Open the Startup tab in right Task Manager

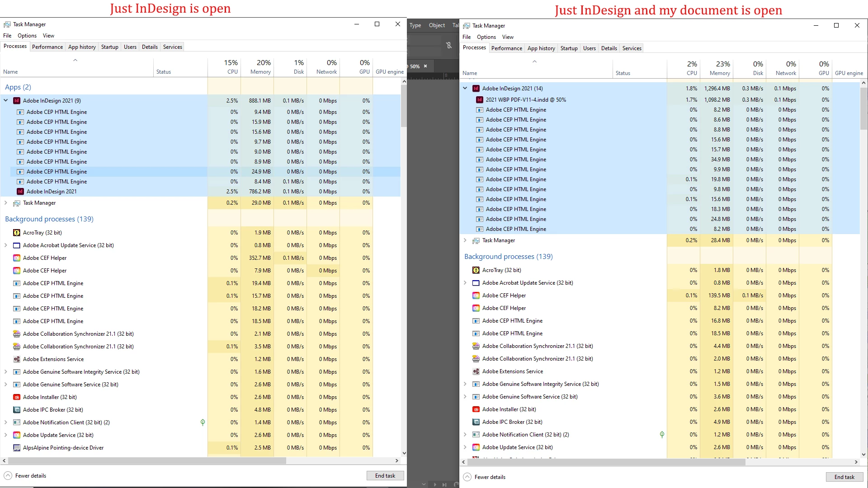click(569, 48)
